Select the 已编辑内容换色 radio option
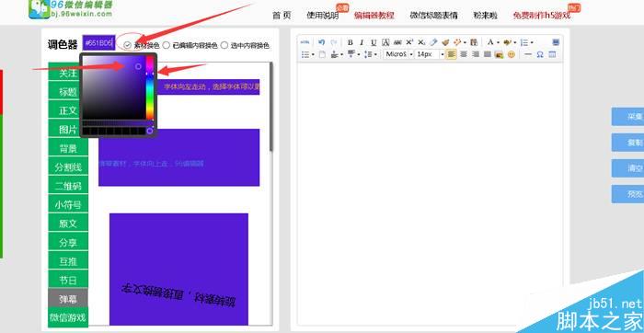 coord(167,45)
